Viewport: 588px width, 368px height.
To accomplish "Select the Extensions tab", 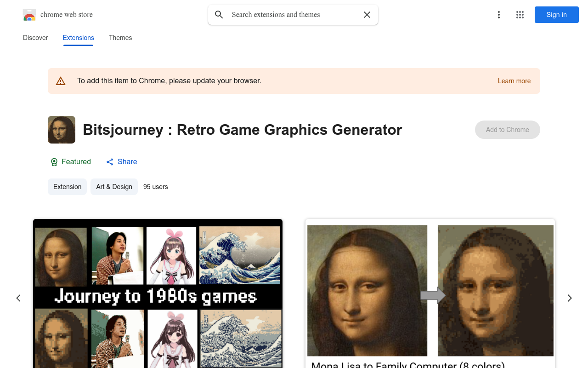I will (x=78, y=38).
